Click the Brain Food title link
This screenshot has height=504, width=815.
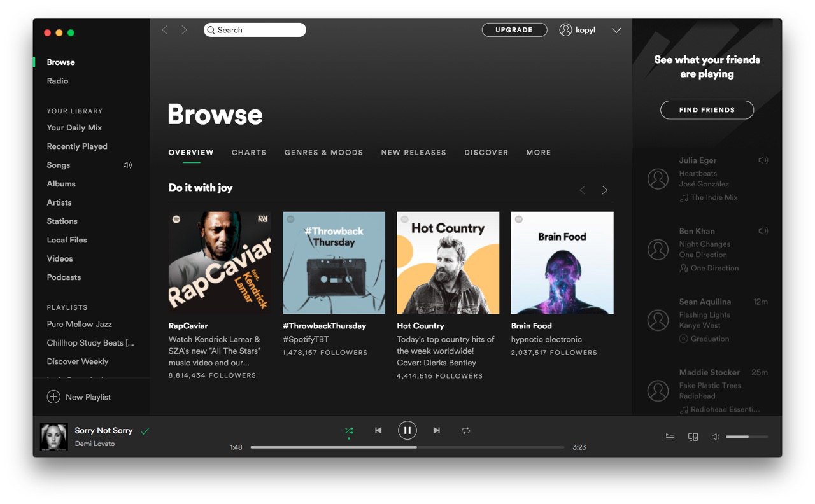tap(532, 326)
